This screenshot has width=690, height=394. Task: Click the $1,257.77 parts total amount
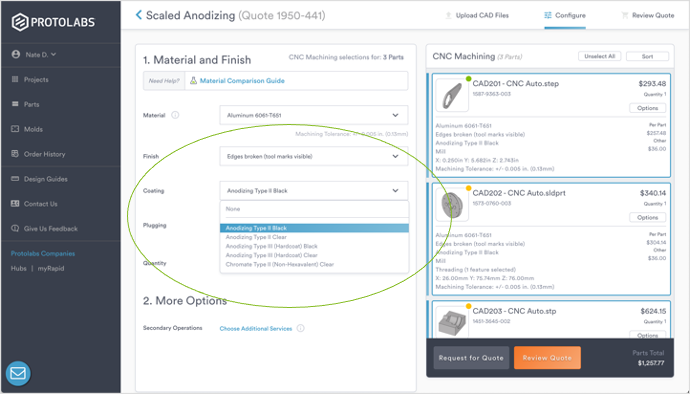[651, 363]
